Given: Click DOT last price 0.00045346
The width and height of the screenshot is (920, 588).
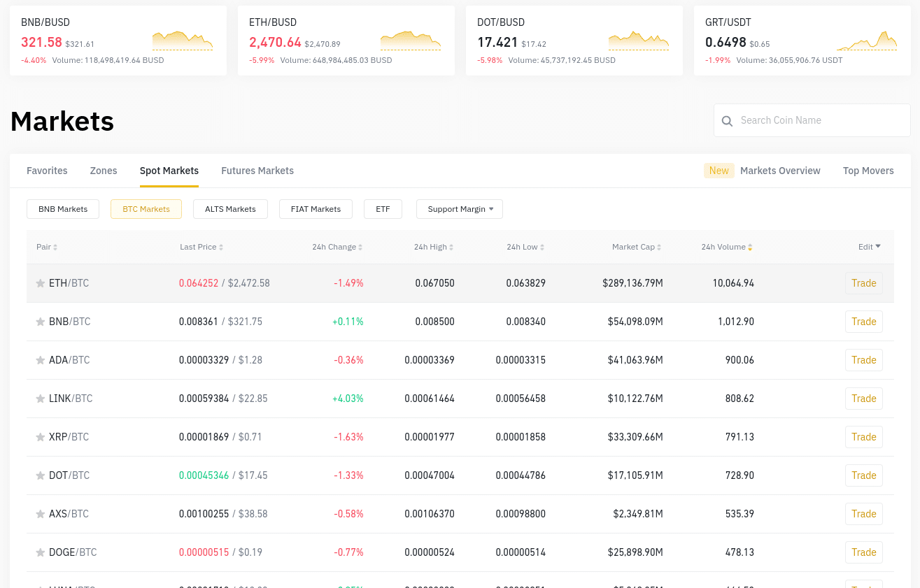Looking at the screenshot, I should (204, 475).
